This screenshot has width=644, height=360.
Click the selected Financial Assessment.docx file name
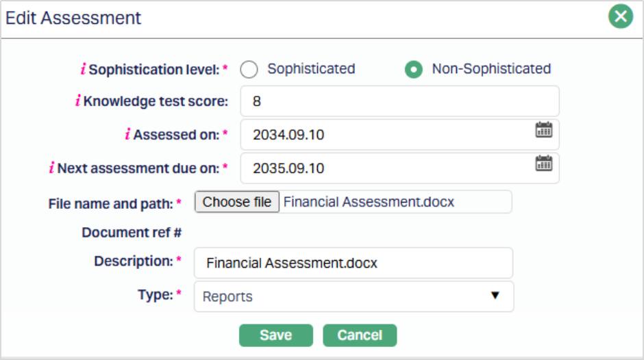click(369, 202)
